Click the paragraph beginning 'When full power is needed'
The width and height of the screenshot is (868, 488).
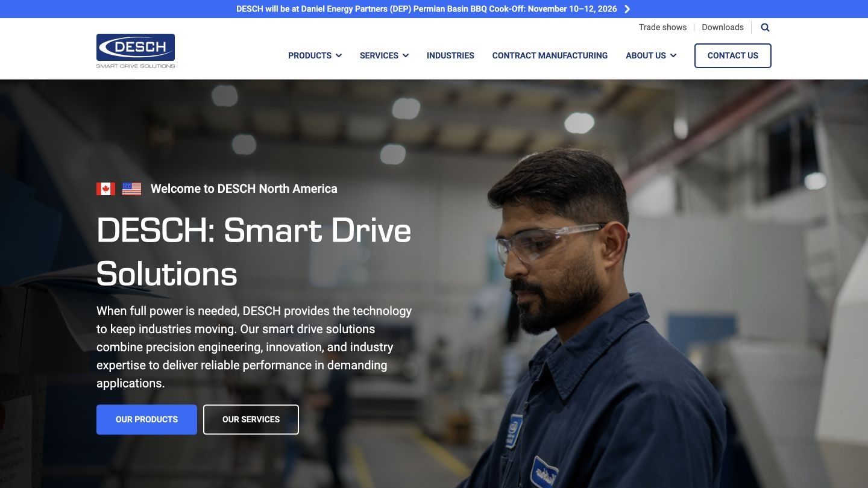254,347
